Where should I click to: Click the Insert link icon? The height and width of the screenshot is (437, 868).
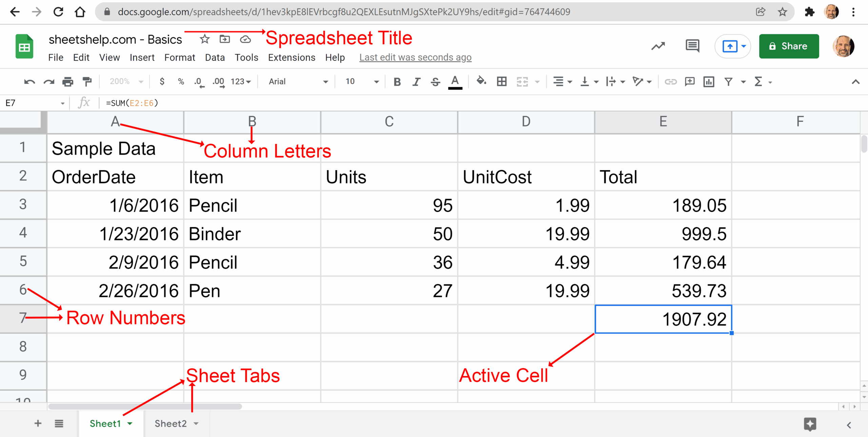point(670,82)
